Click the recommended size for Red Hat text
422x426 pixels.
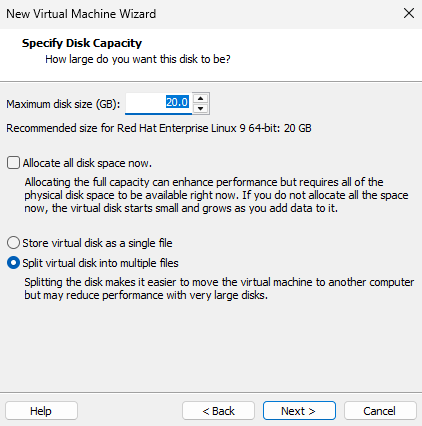[x=159, y=128]
